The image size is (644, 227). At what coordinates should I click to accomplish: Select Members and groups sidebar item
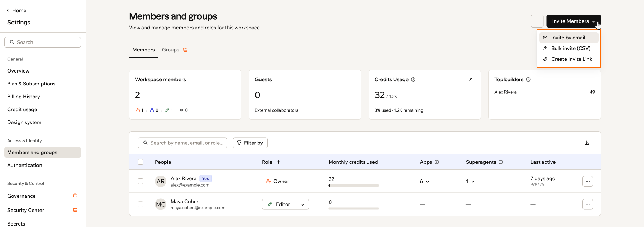click(43, 152)
